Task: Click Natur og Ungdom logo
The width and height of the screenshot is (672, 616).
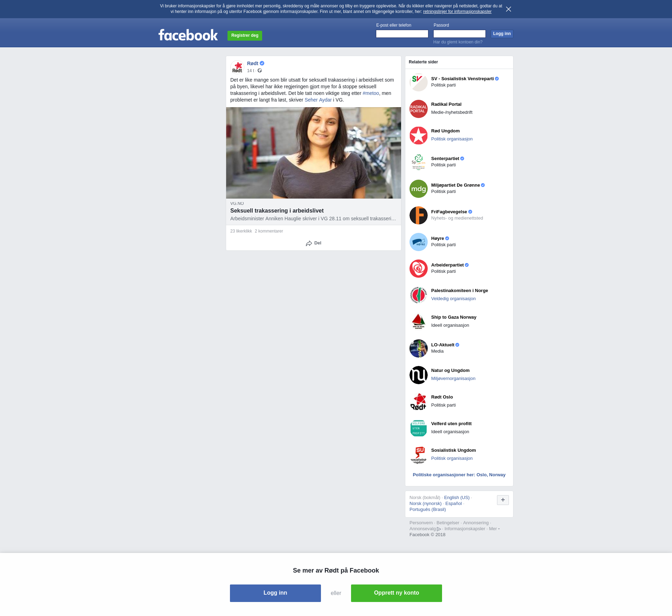Action: (419, 375)
